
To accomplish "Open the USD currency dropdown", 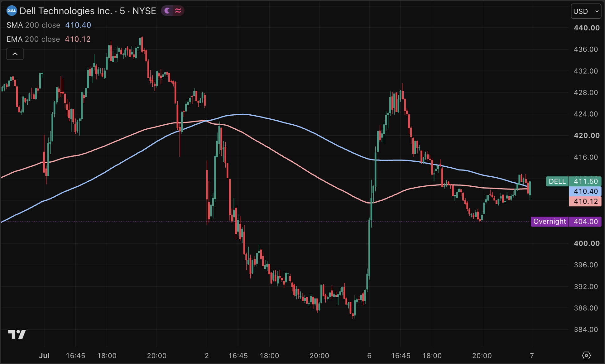I will [x=586, y=11].
